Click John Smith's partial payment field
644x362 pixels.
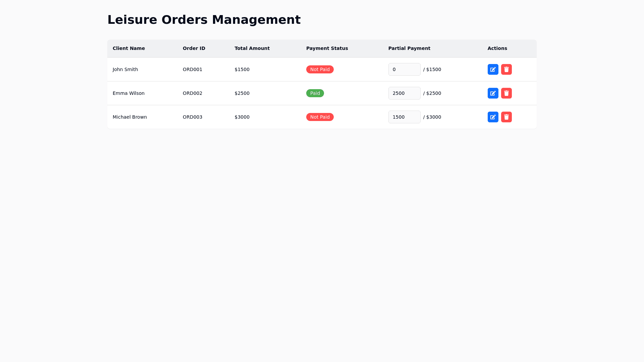(404, 69)
